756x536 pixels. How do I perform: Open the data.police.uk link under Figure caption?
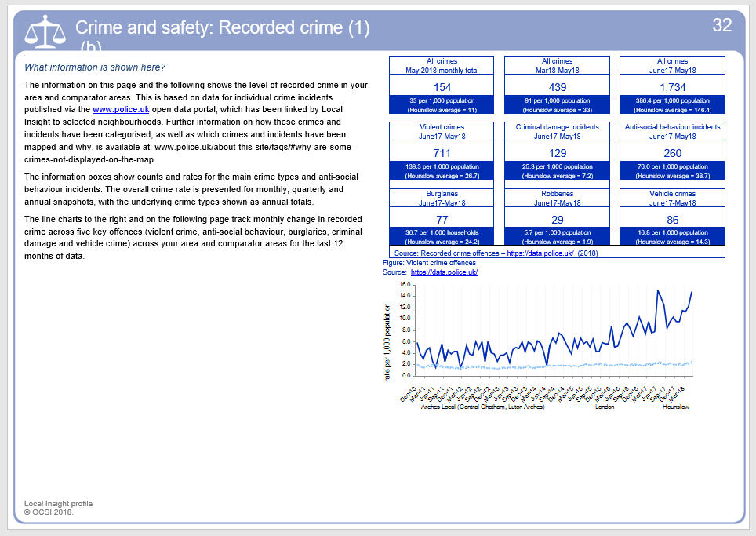click(x=444, y=272)
